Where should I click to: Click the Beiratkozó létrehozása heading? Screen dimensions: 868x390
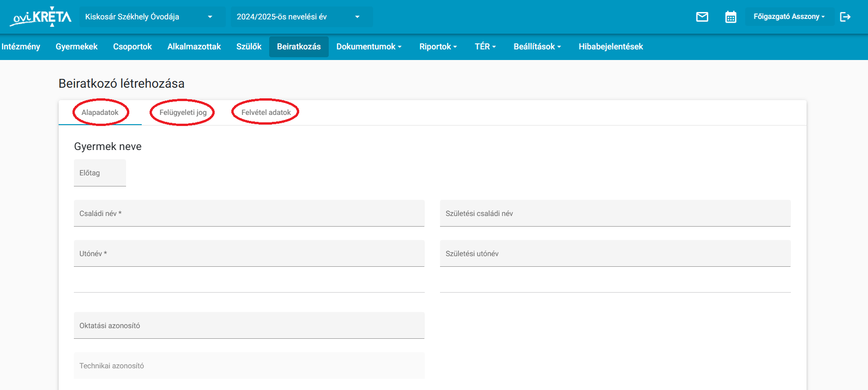click(x=121, y=84)
